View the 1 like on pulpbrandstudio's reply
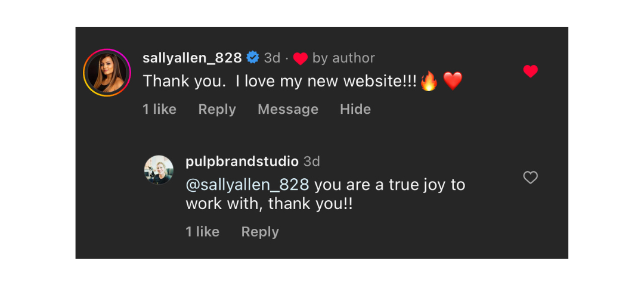 (203, 232)
